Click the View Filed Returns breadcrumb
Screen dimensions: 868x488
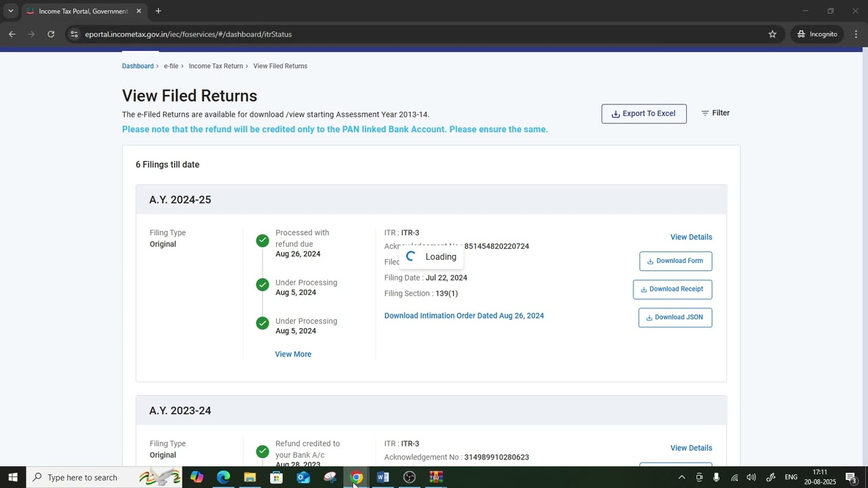pyautogui.click(x=280, y=66)
